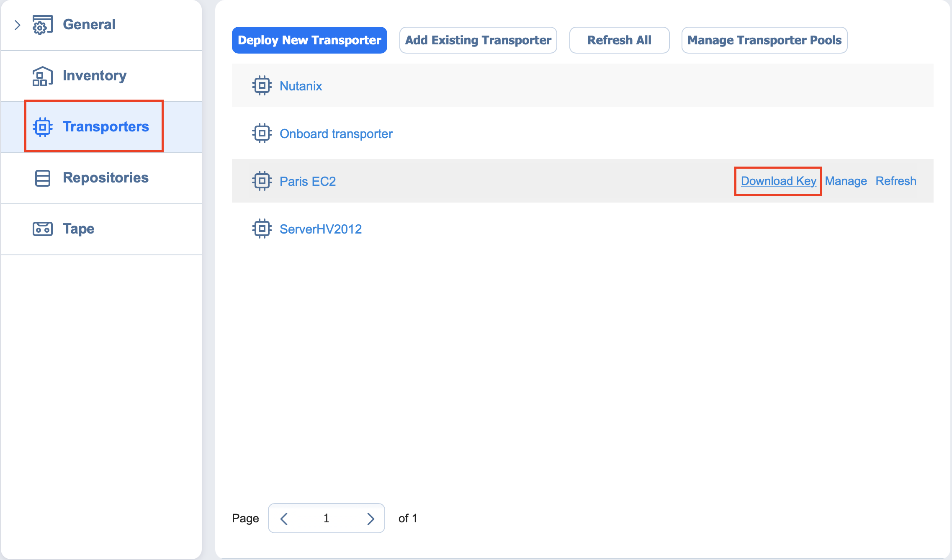Click the Transporters chip icon in sidebar
952x560 pixels.
[42, 127]
